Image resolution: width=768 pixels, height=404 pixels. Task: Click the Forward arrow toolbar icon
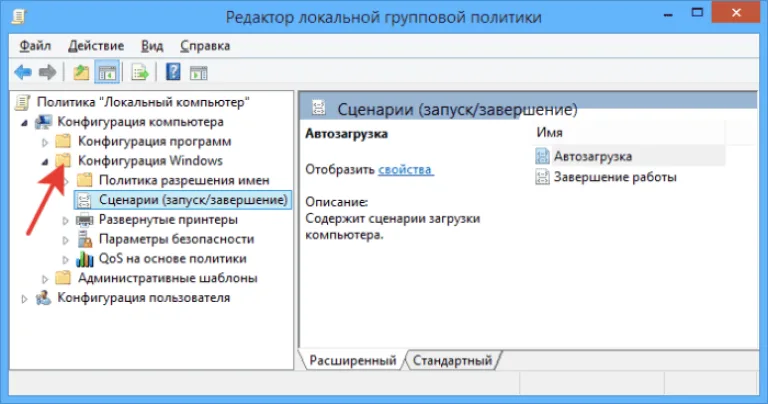pos(48,73)
